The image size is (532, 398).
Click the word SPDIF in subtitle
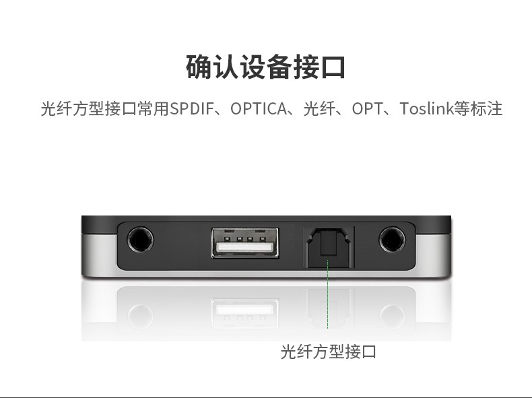[192, 108]
